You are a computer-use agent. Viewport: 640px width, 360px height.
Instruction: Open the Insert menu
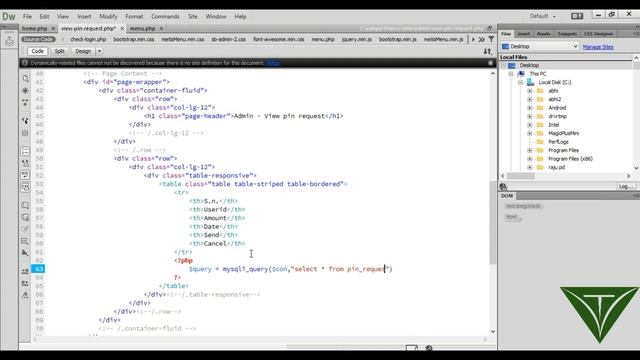(x=84, y=17)
